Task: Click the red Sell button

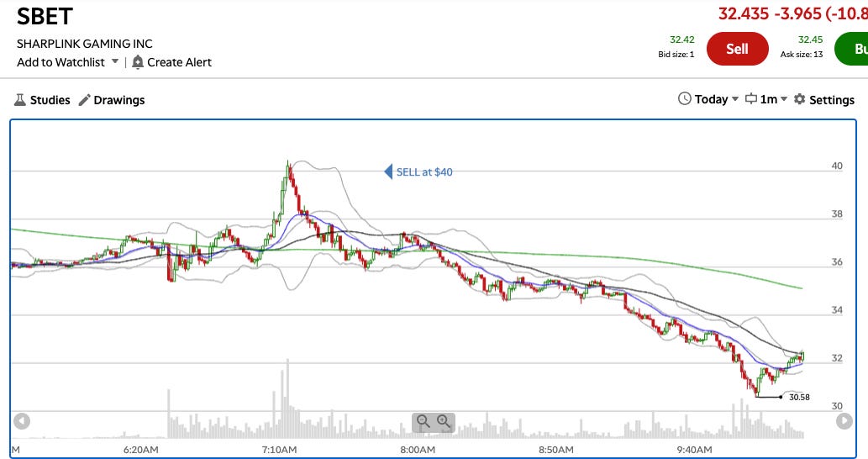Action: 738,49
